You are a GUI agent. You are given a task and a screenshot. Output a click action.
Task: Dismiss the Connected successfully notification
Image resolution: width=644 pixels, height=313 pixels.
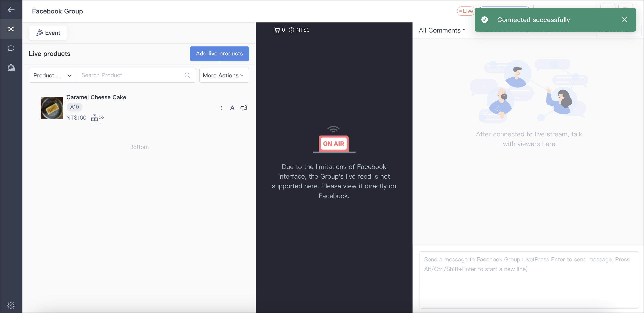(624, 20)
